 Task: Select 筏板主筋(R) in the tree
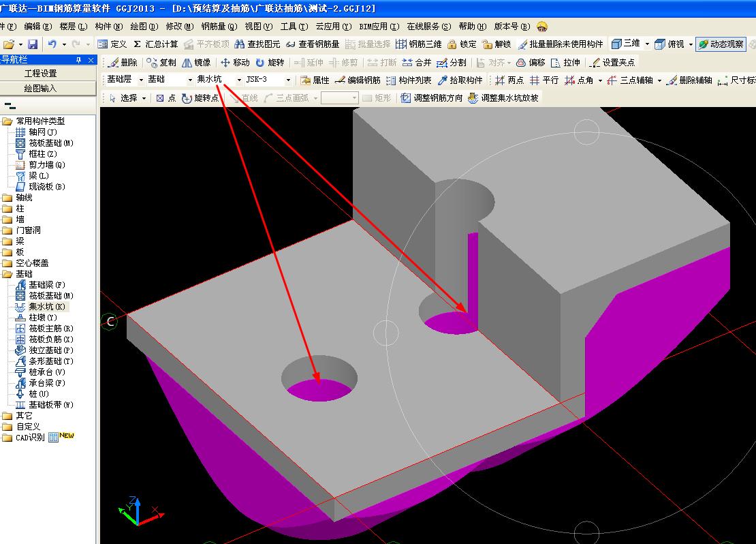44,329
